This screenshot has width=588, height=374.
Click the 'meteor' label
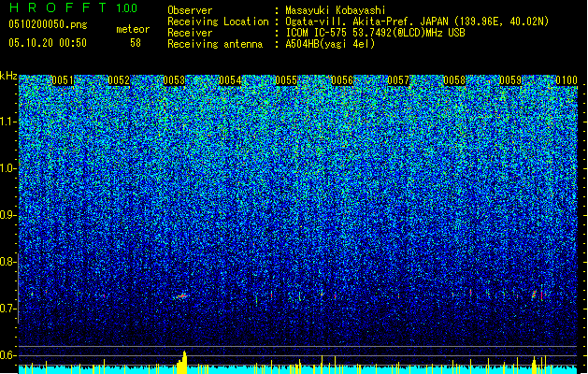pyautogui.click(x=133, y=29)
